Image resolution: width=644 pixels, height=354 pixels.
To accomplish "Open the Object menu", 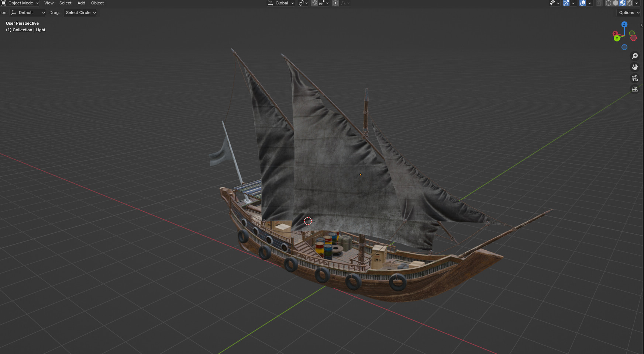I will (x=97, y=3).
